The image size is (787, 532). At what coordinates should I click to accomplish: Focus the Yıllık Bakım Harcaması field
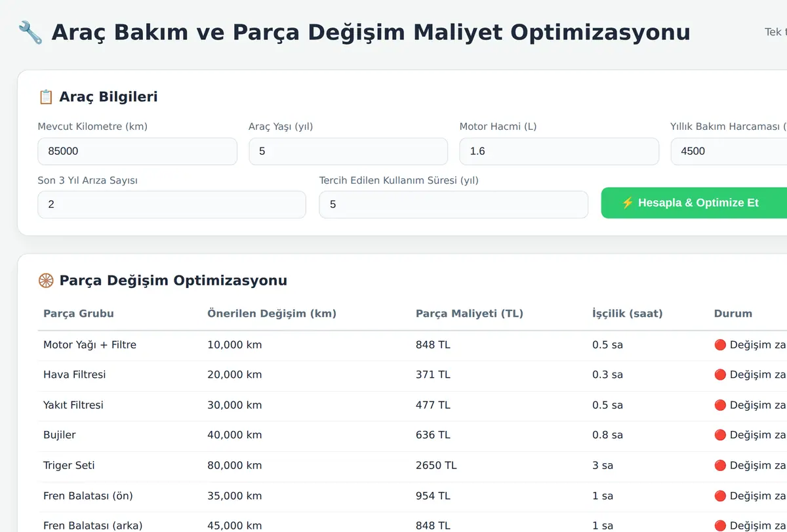pos(729,152)
